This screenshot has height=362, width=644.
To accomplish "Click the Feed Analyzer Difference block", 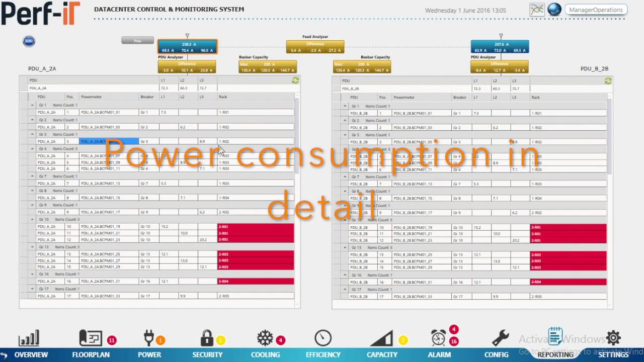I will point(315,47).
